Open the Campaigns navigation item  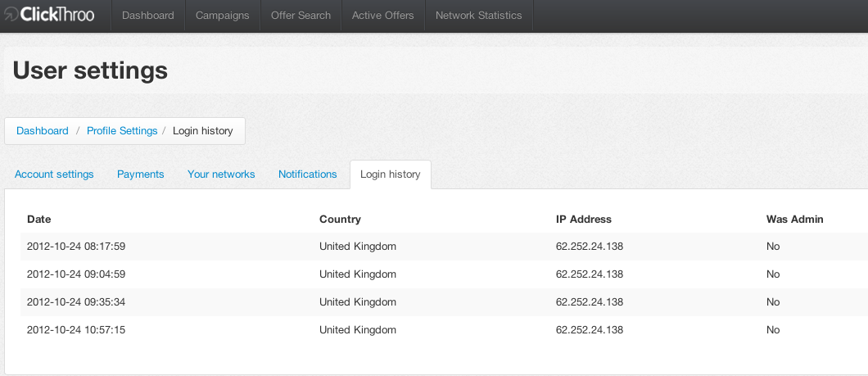click(223, 16)
